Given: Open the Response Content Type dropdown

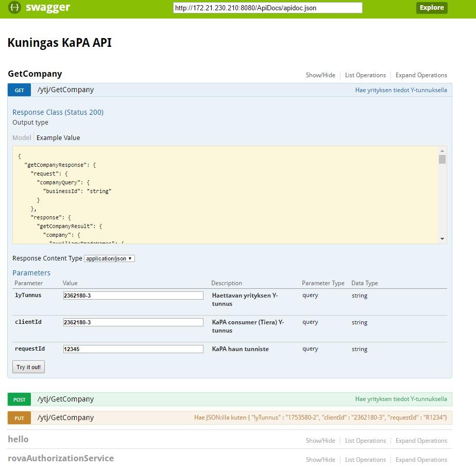Looking at the screenshot, I should click(109, 258).
